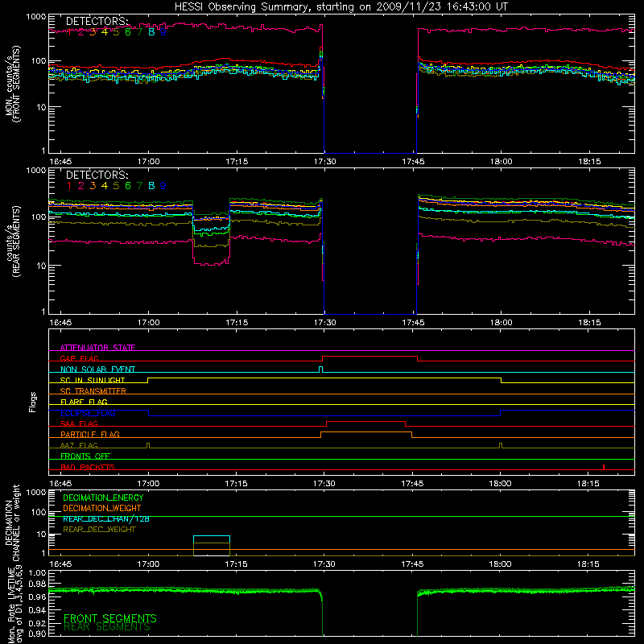Select detector 4 legend number in rear segments plot
This screenshot has height=644, width=644.
point(105,186)
